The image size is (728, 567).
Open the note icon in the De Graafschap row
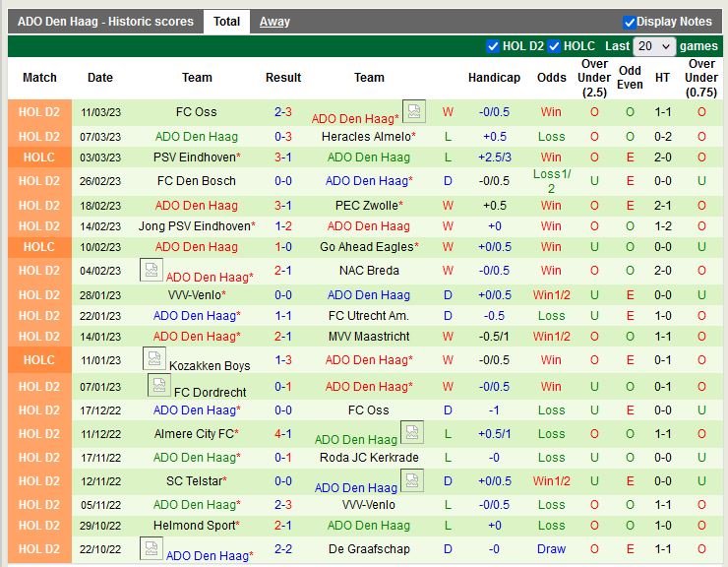point(151,548)
